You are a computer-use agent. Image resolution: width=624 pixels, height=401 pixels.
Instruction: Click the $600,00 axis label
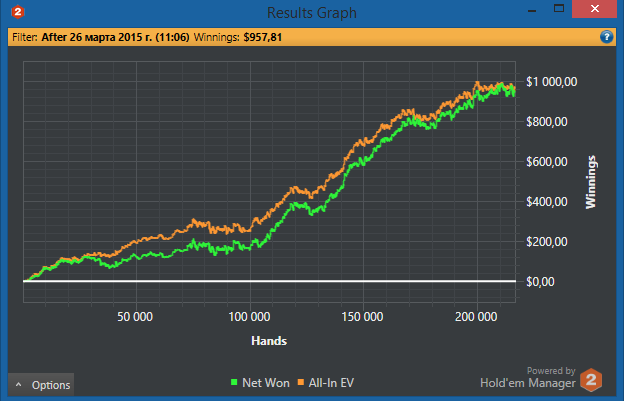pos(547,162)
